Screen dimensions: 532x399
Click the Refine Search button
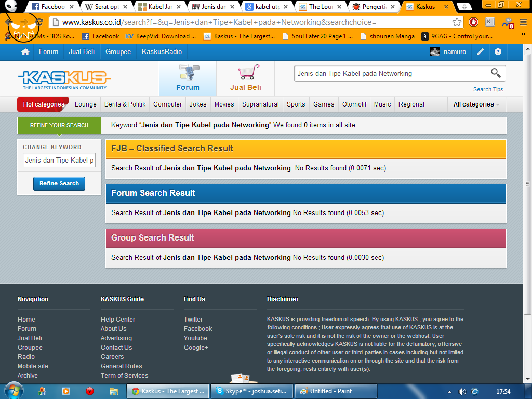coord(59,183)
